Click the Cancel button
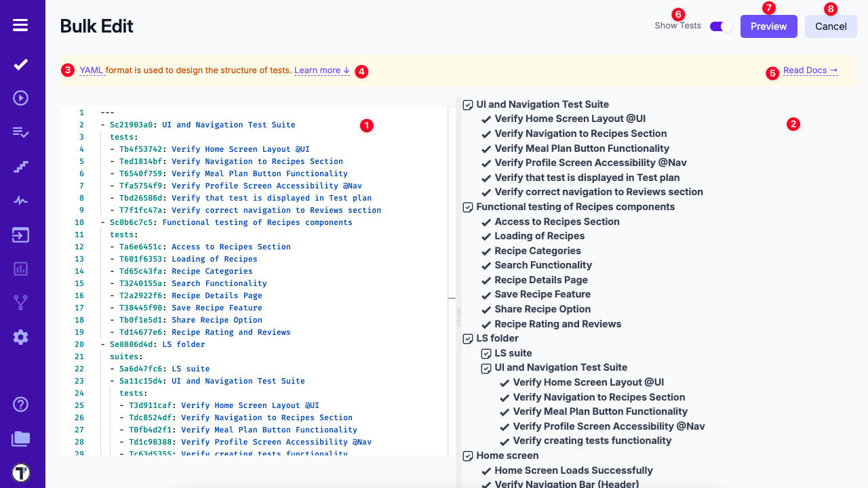This screenshot has height=488, width=868. 831,26
